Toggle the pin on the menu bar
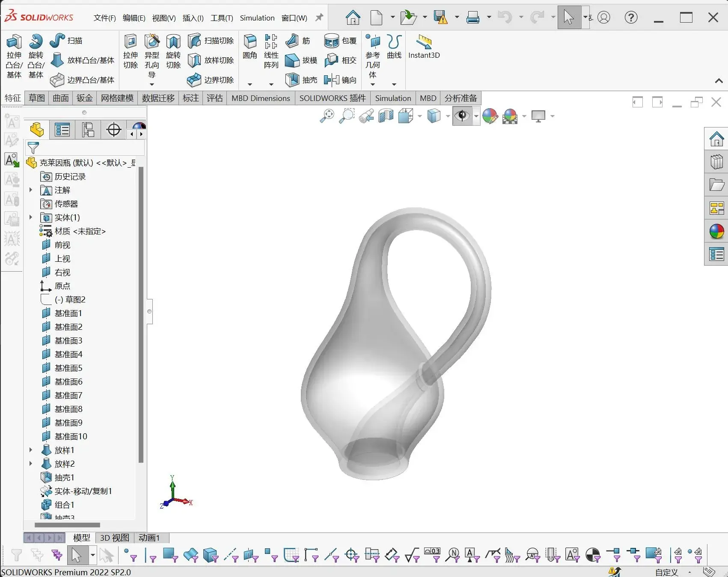 coord(319,18)
